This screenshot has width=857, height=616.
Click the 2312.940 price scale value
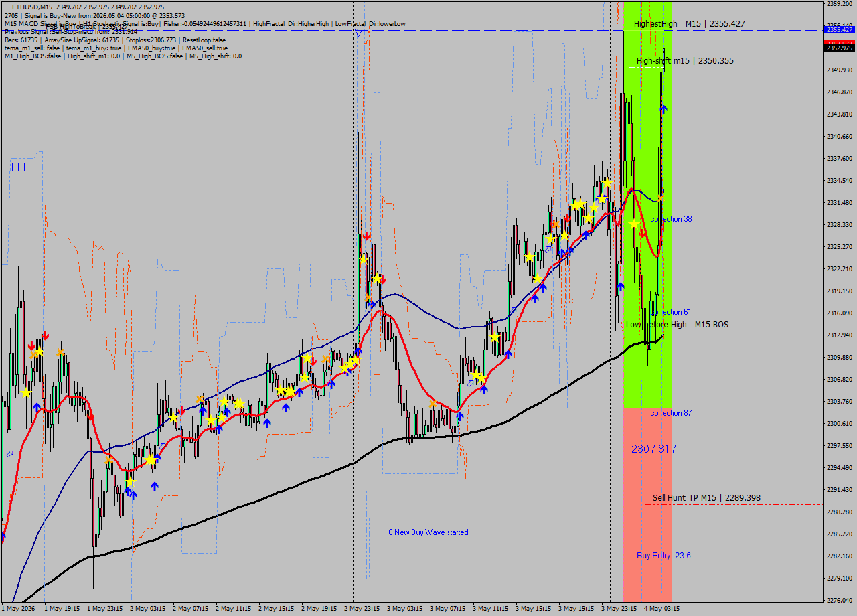tap(839, 335)
